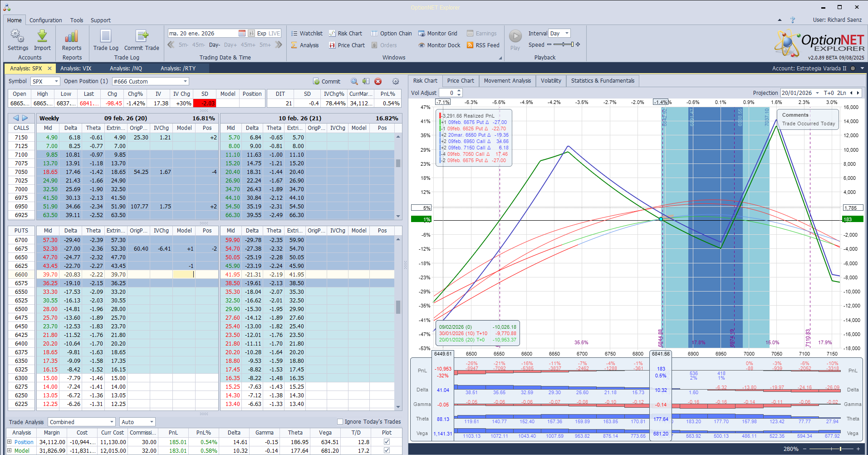
Task: Step forward with the double-right arrow
Action: [279, 45]
